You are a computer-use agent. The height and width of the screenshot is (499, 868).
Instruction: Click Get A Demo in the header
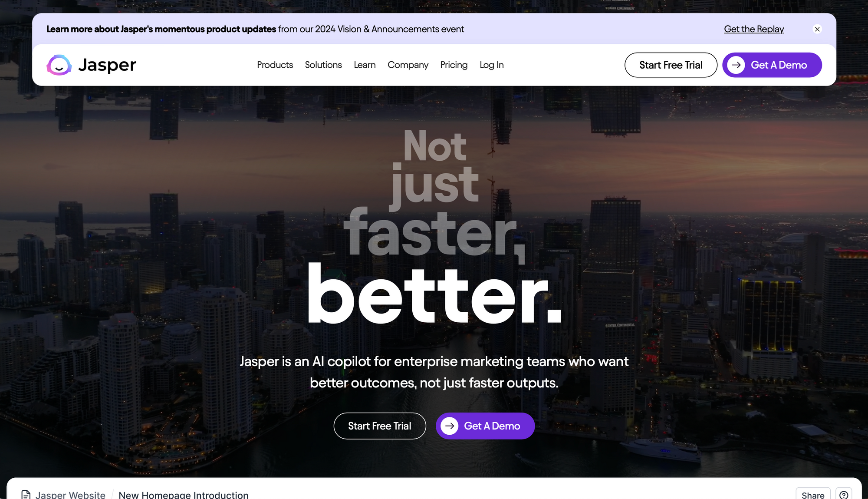click(x=779, y=65)
